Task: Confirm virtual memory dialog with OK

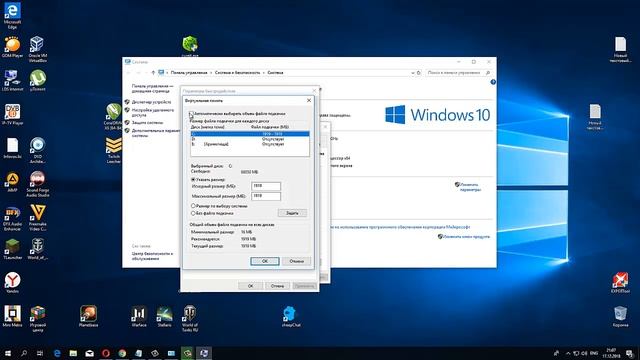Action: tap(264, 261)
